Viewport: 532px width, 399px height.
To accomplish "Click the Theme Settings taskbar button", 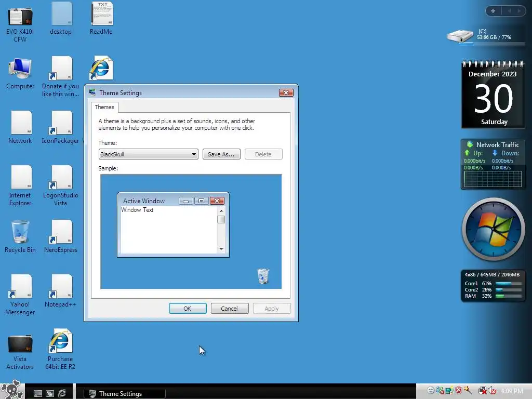I will coord(125,394).
